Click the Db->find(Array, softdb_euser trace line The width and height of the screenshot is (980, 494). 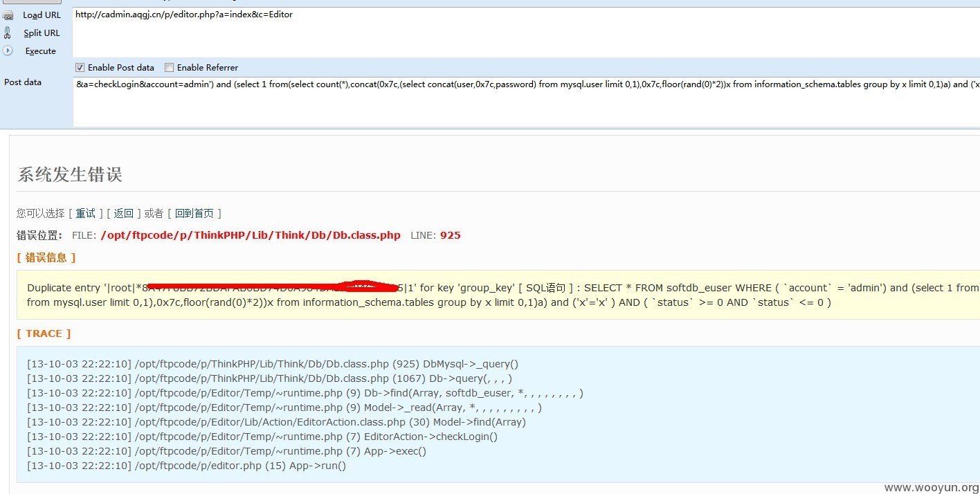[305, 393]
